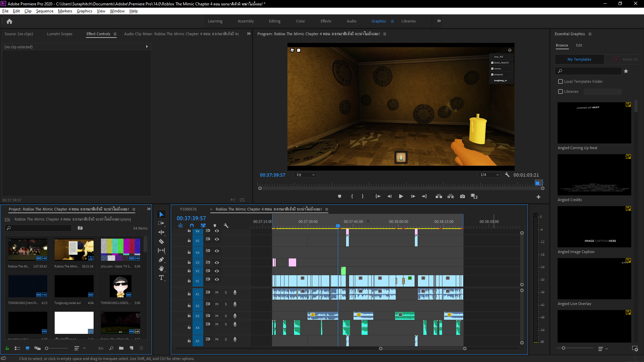This screenshot has height=362, width=644.
Task: Click favorites star filter
Action: click(x=626, y=71)
